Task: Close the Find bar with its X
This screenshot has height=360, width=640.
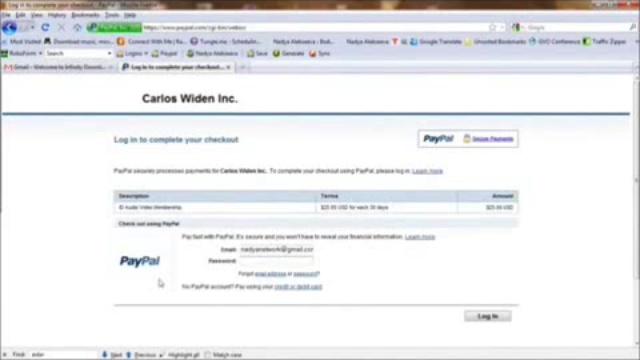Action: (x=5, y=355)
